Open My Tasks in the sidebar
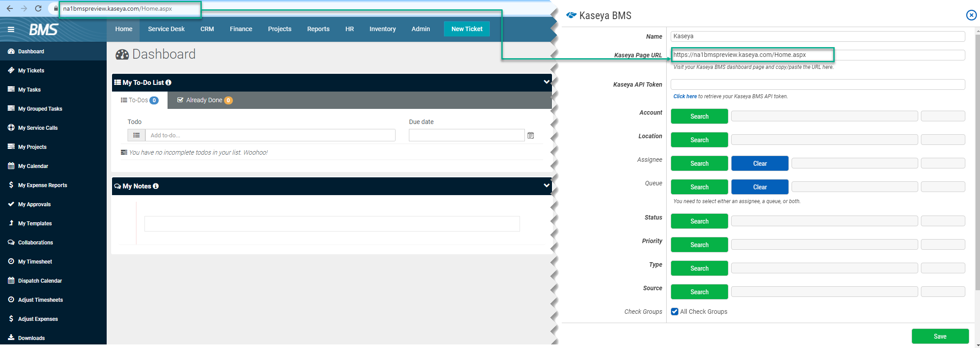The width and height of the screenshot is (980, 348). 53,90
